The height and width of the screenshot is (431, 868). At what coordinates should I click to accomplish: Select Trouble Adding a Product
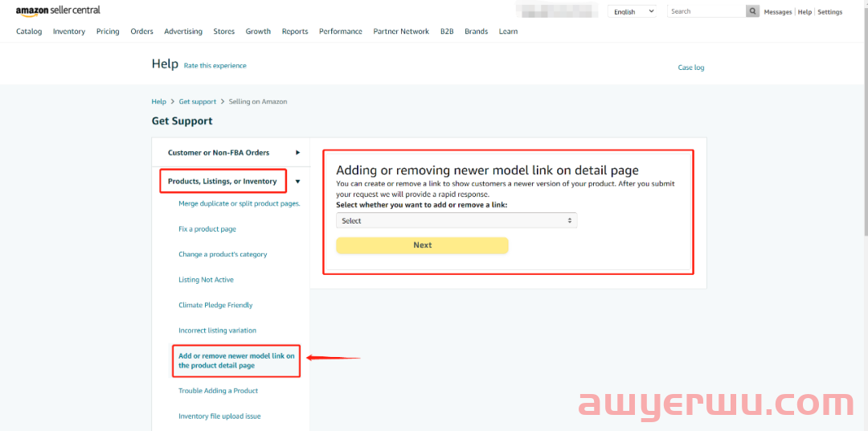click(218, 391)
